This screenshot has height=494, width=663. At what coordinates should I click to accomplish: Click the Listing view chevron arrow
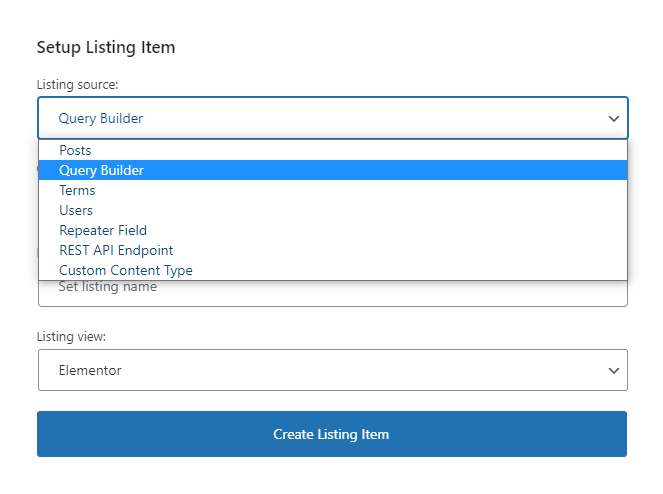pos(614,370)
